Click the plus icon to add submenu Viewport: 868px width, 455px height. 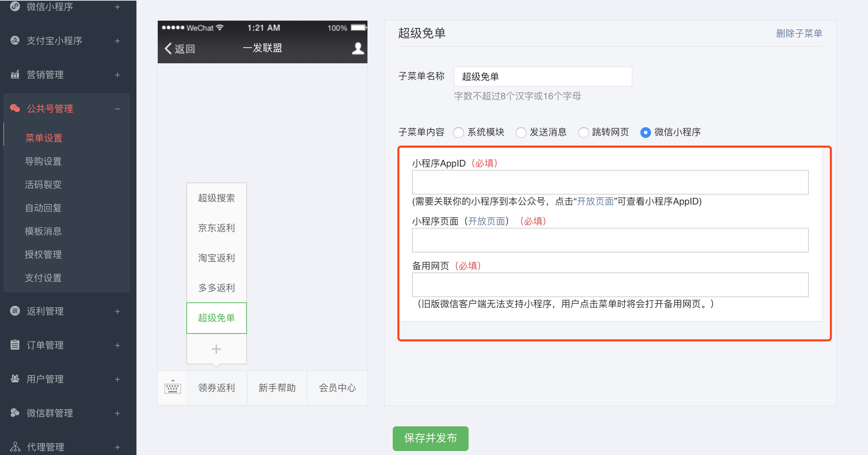(216, 349)
